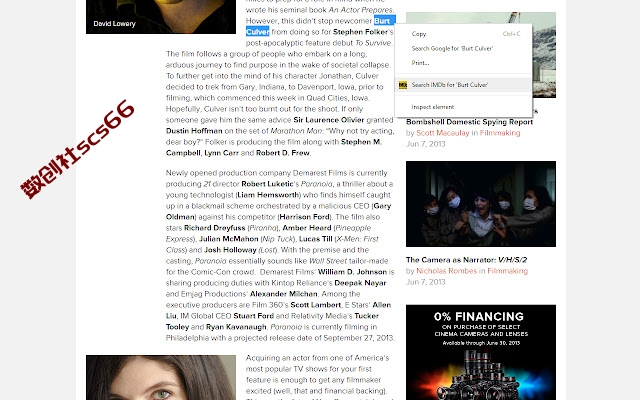
Task: Select Search IMDb for 'Burt Culver'
Action: (463, 85)
